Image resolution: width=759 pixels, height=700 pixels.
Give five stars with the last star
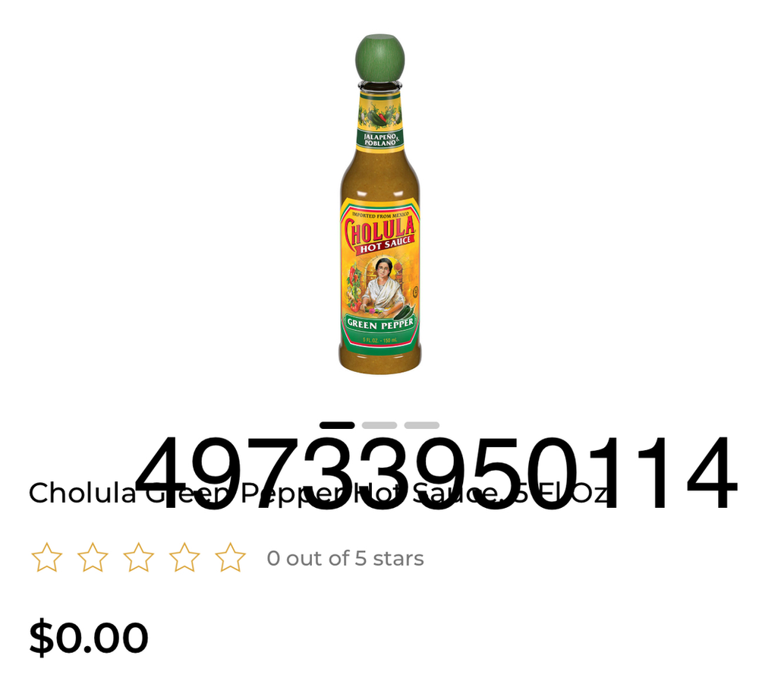tap(231, 558)
